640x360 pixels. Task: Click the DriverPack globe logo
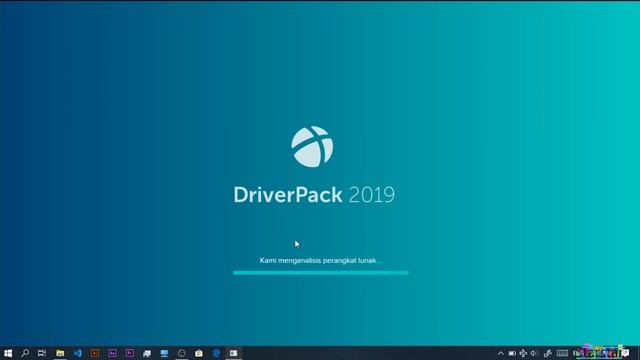point(312,147)
